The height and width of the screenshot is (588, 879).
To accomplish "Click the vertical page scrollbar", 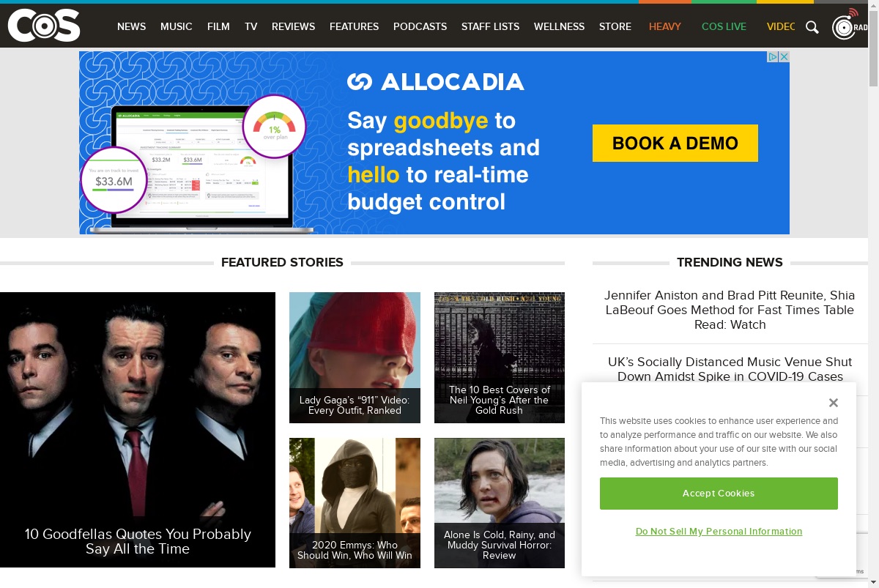I will point(873,294).
